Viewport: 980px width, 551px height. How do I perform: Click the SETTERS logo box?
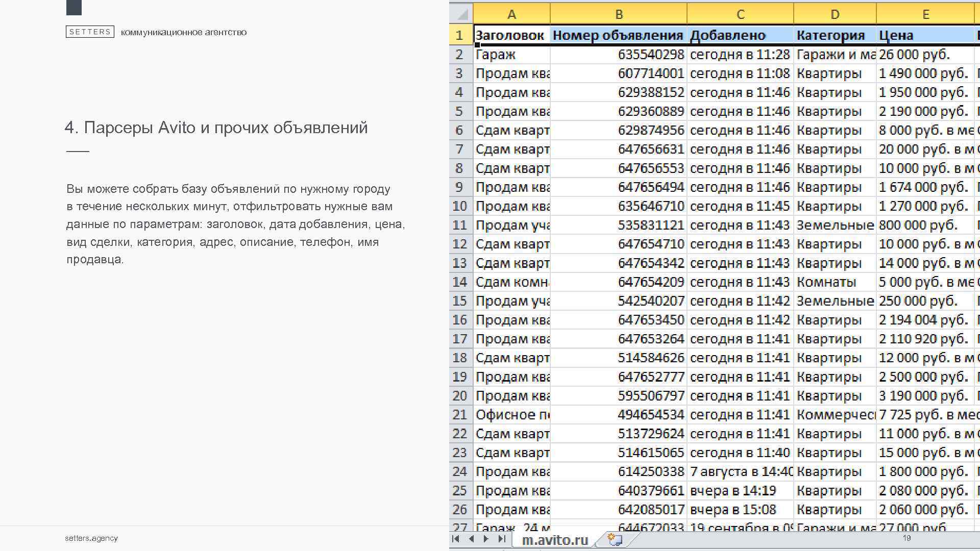(x=90, y=32)
